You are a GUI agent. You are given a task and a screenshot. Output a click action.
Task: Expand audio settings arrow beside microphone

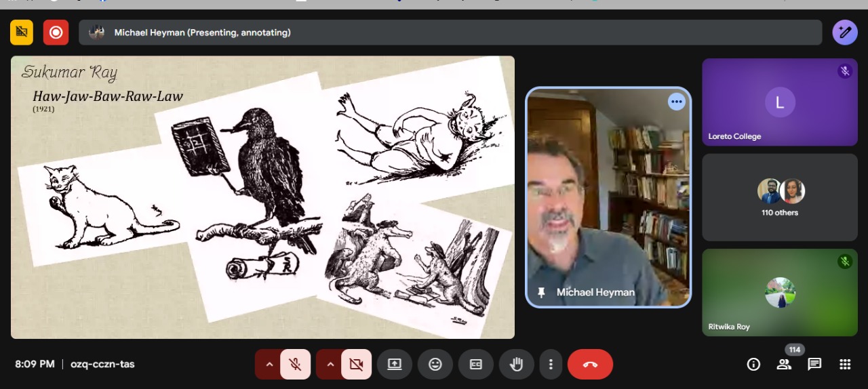click(x=269, y=364)
